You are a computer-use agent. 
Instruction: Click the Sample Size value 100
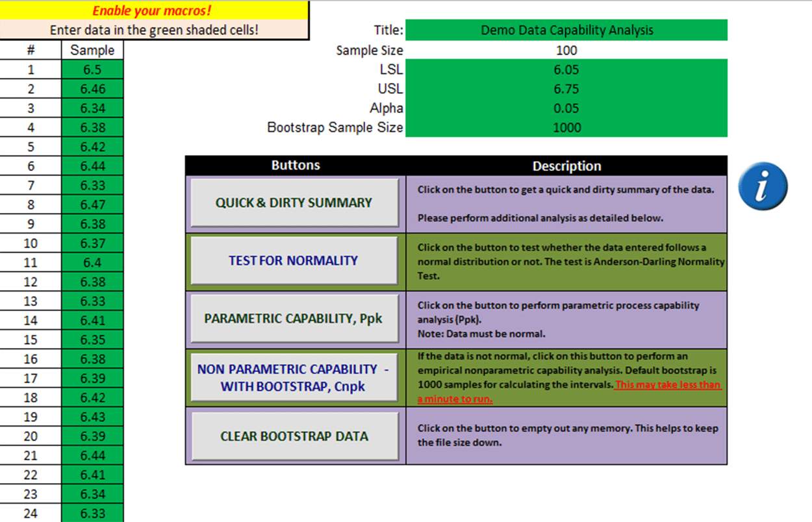point(566,50)
